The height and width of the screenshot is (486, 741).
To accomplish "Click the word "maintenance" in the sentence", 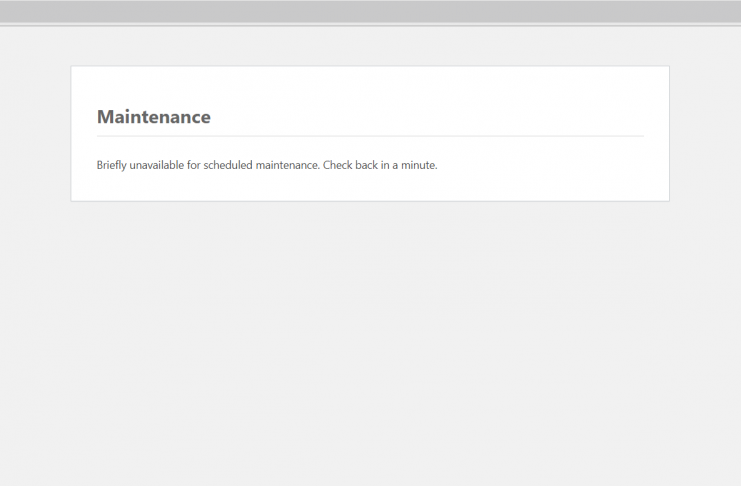I will coord(286,165).
